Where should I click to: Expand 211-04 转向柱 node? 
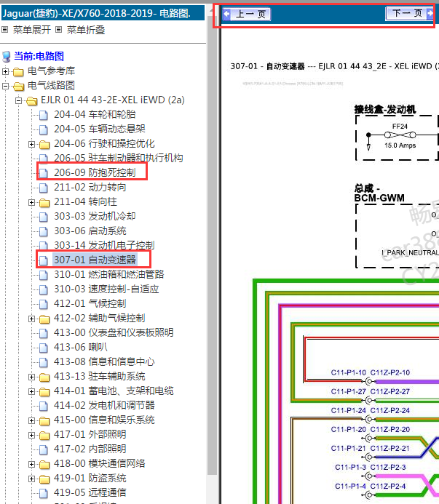coord(31,202)
